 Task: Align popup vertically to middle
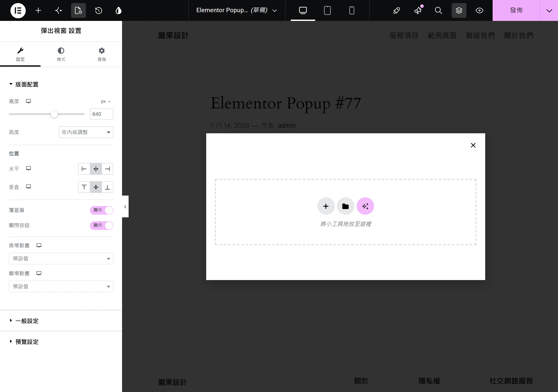[96, 187]
